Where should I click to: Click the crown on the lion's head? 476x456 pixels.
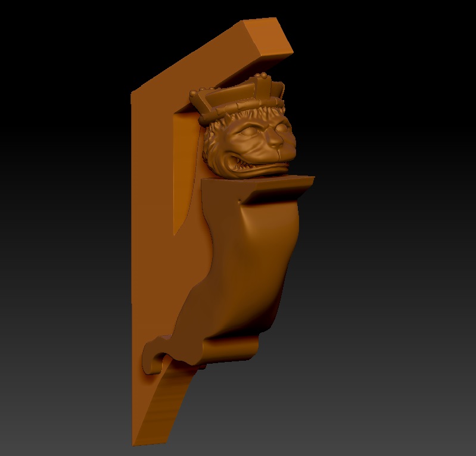[238, 99]
